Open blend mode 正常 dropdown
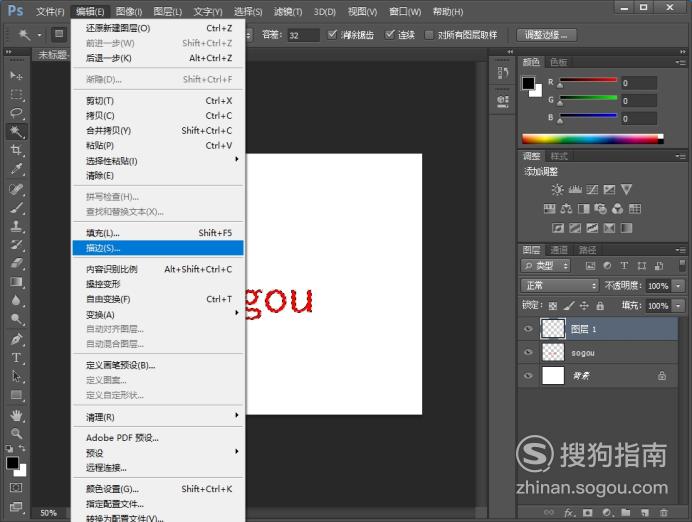This screenshot has width=692, height=522. click(x=559, y=286)
